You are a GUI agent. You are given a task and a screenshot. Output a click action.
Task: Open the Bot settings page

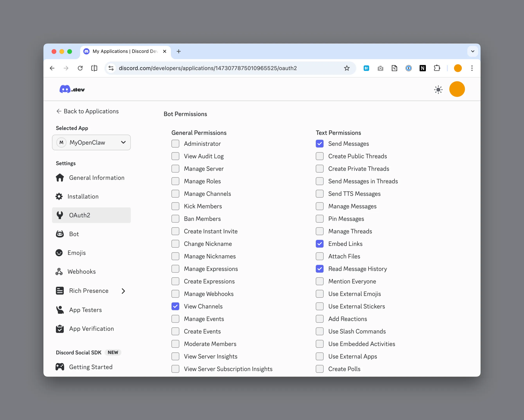(74, 234)
